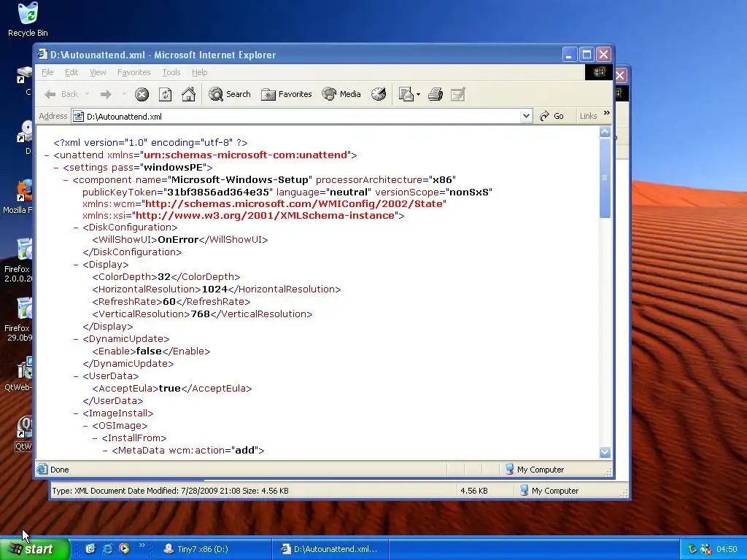Viewport: 747px width, 560px height.
Task: Open the Mail options dropdown arrow
Action: [418, 94]
